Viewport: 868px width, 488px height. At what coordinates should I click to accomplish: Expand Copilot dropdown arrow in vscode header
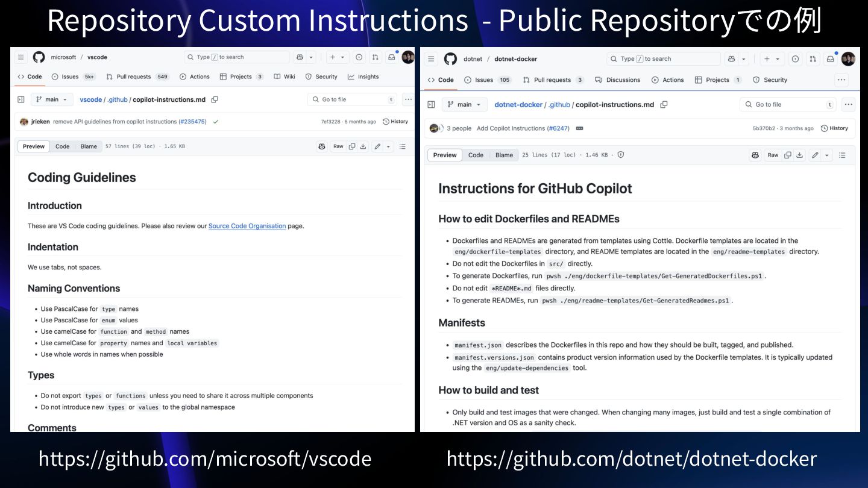point(311,57)
